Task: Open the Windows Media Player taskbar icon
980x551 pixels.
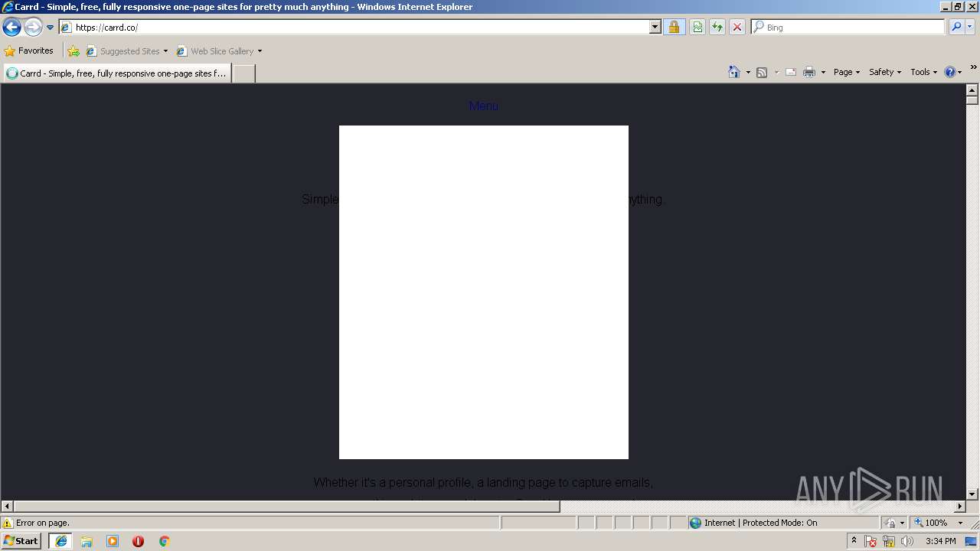Action: pos(113,541)
